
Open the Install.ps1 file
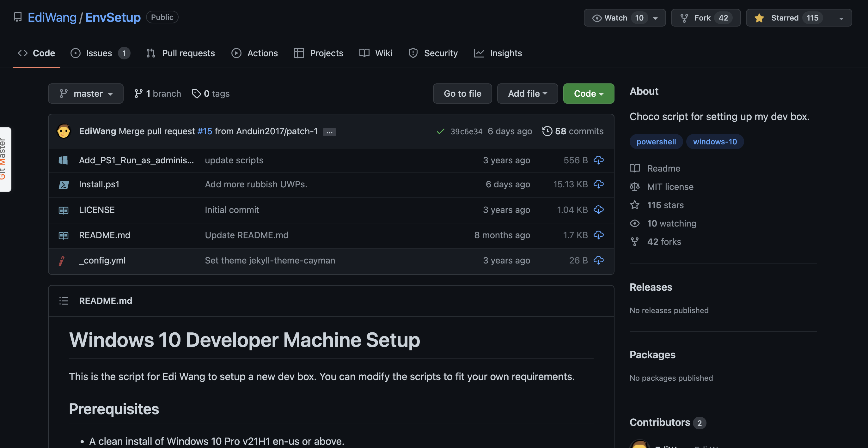(x=99, y=184)
